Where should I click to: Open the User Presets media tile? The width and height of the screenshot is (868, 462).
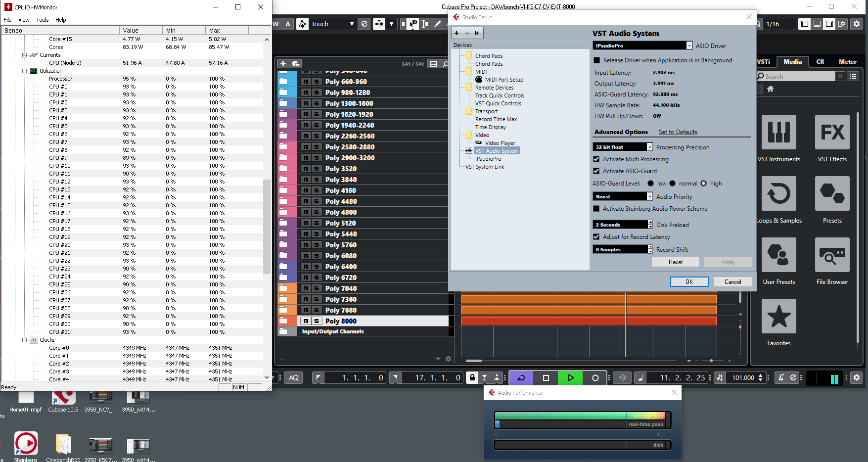[779, 255]
